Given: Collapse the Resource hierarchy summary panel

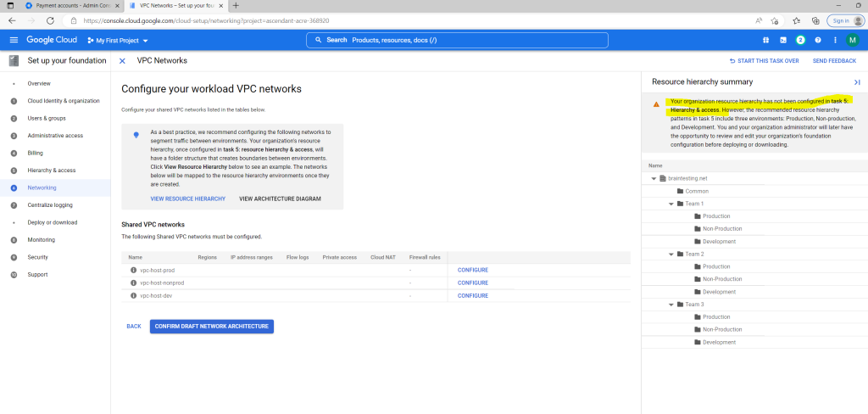Looking at the screenshot, I should pos(857,82).
